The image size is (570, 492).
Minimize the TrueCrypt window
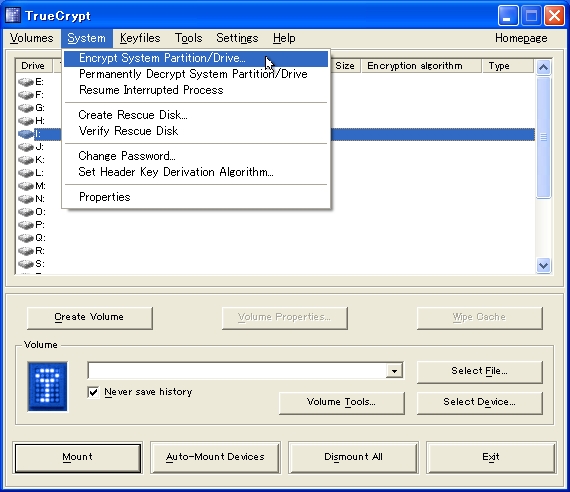pyautogui.click(x=508, y=16)
